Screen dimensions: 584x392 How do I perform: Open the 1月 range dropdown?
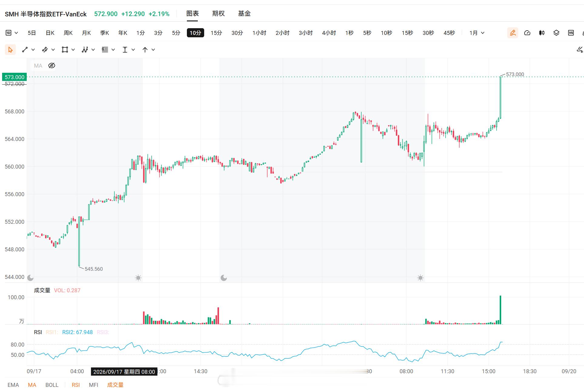click(x=477, y=33)
